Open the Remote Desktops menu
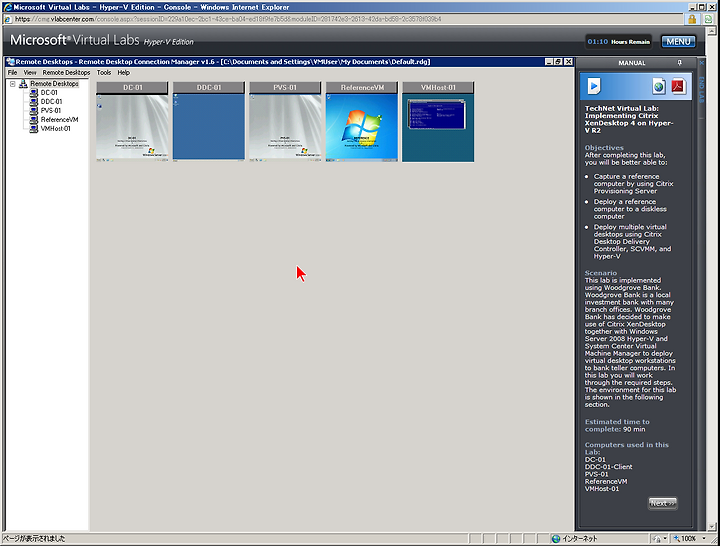 [x=67, y=73]
